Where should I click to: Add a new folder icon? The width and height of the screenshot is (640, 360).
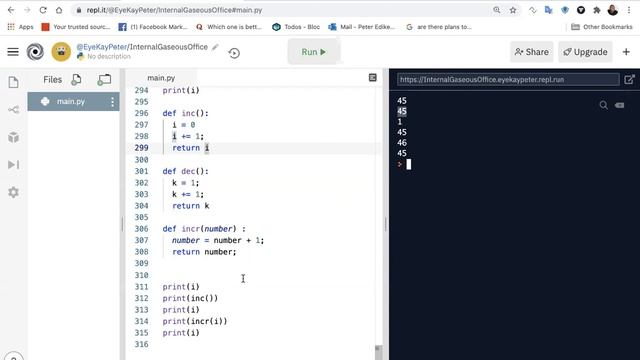point(104,80)
